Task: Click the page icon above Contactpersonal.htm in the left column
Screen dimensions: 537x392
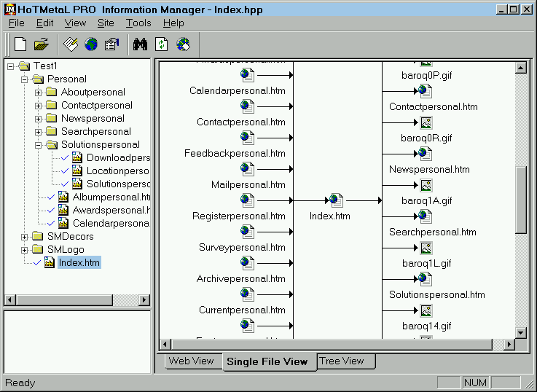Action: click(247, 106)
